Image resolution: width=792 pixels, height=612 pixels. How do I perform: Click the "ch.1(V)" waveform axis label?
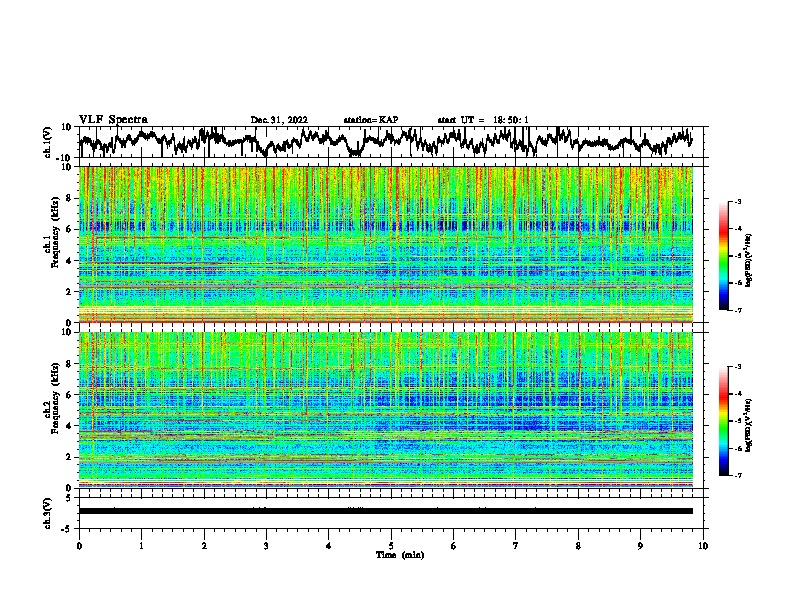48,142
